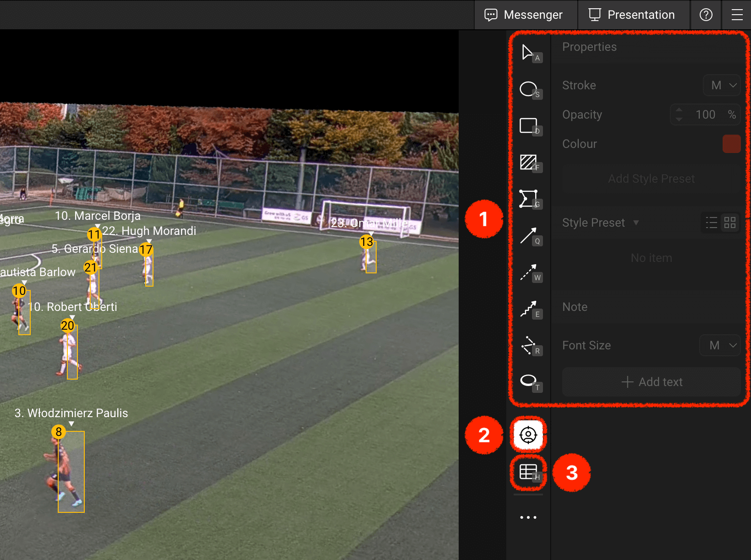Select the connected dots link tool
This screenshot has height=560, width=751.
(x=530, y=346)
